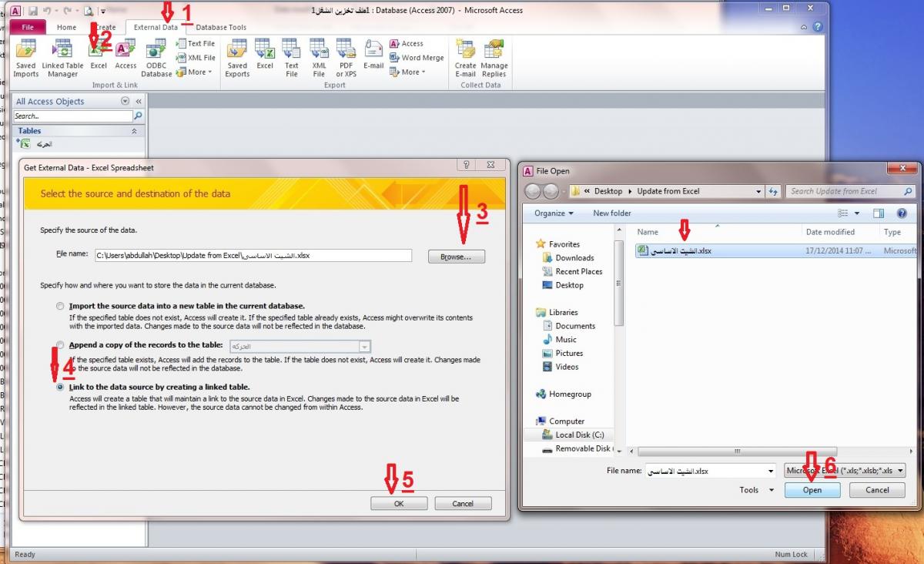The image size is (924, 564).
Task: Export to PDF or XPS
Action: pos(346,59)
